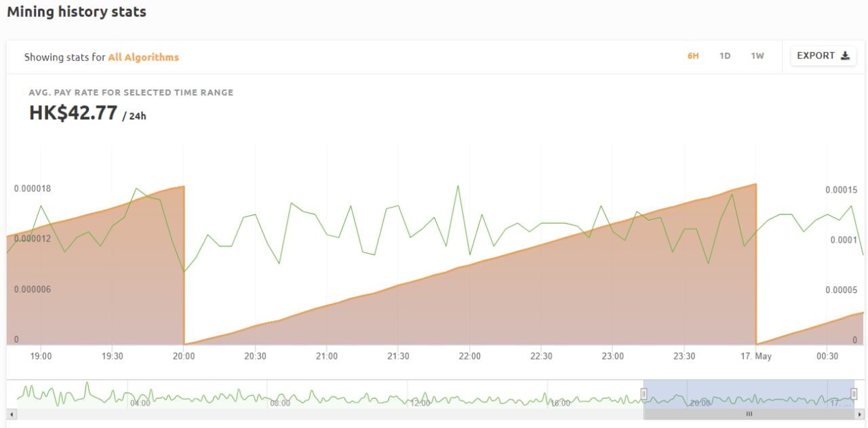
Task: Click the green line peak before 22:00
Action: point(458,185)
